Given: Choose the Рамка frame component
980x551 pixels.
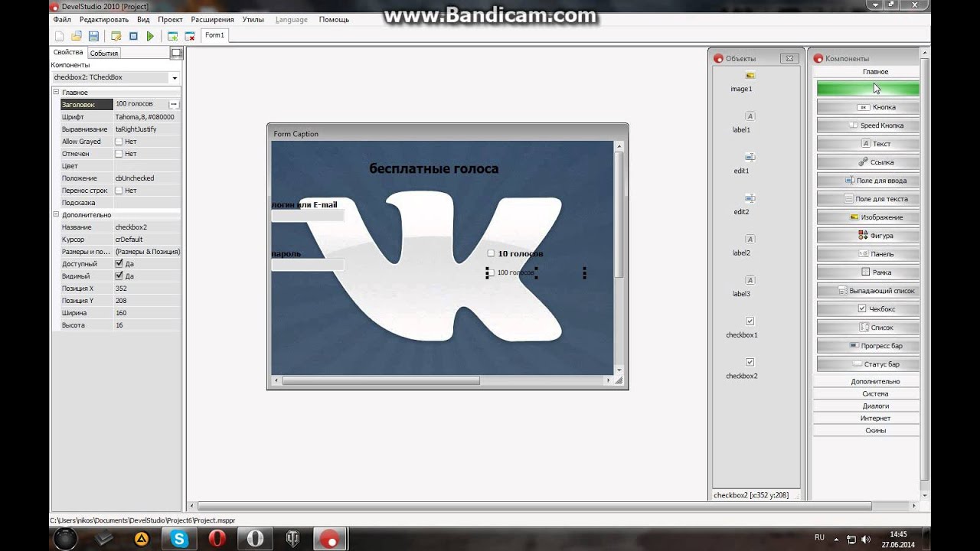Looking at the screenshot, I should [868, 272].
